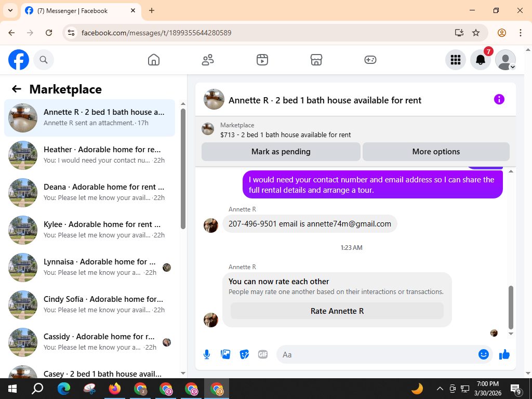Open install app icon in address bar
Image resolution: width=532 pixels, height=399 pixels.
coord(459,33)
